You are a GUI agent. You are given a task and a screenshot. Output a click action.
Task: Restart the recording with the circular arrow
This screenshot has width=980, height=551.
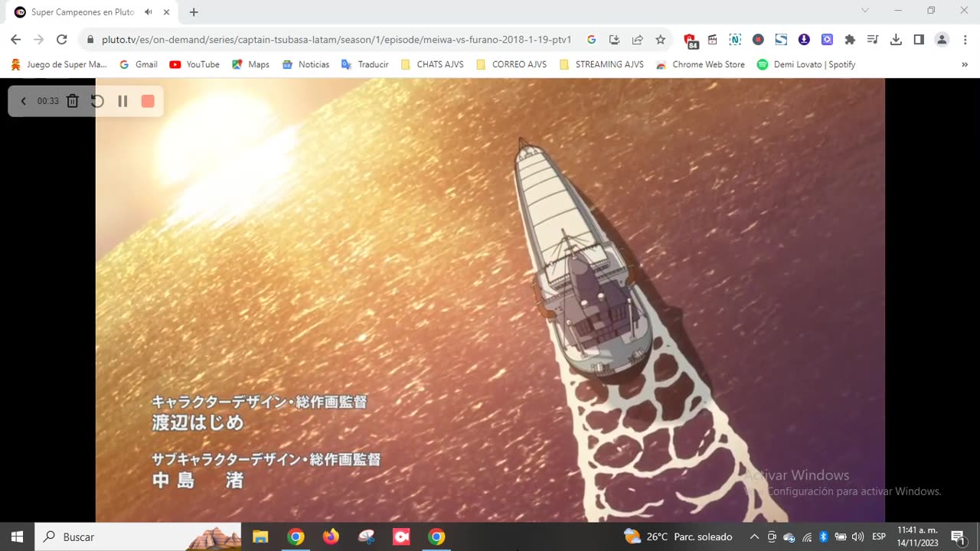(97, 101)
